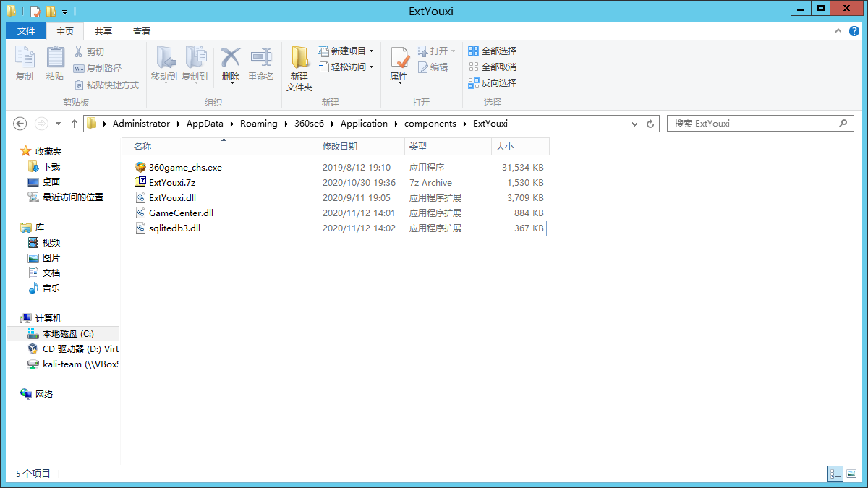Screen dimensions: 868x488
Task: Sort by the Type (类型) column header
Action: (448, 146)
